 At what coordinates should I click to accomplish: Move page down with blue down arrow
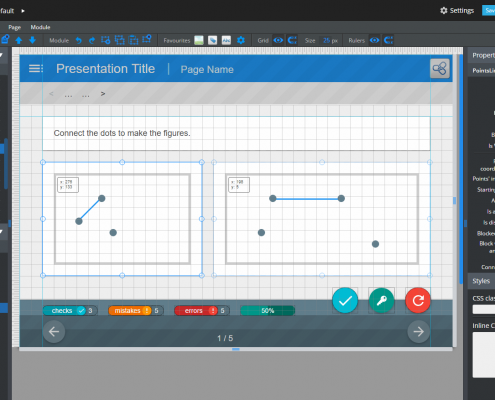pyautogui.click(x=32, y=40)
